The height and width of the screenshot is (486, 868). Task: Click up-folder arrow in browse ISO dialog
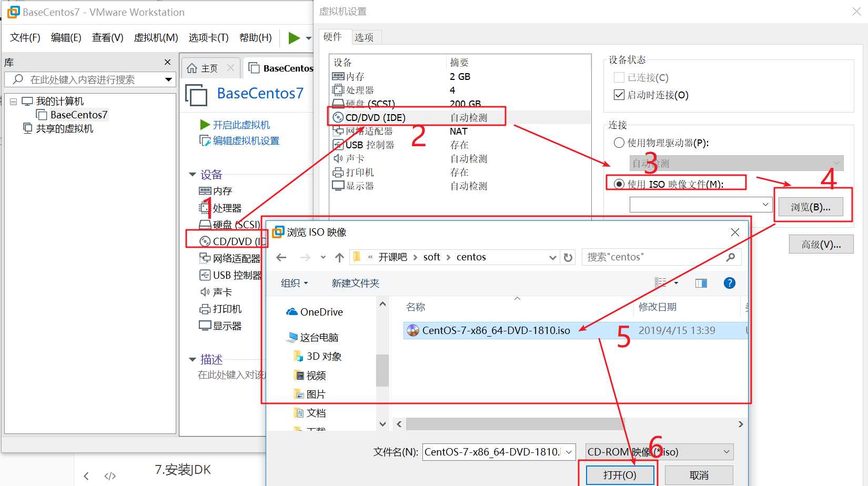339,257
